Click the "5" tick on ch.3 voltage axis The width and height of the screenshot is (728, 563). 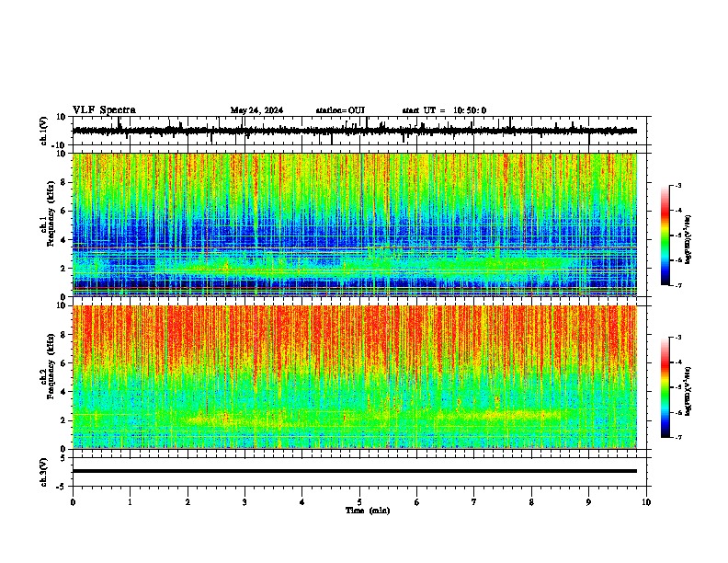click(x=63, y=457)
